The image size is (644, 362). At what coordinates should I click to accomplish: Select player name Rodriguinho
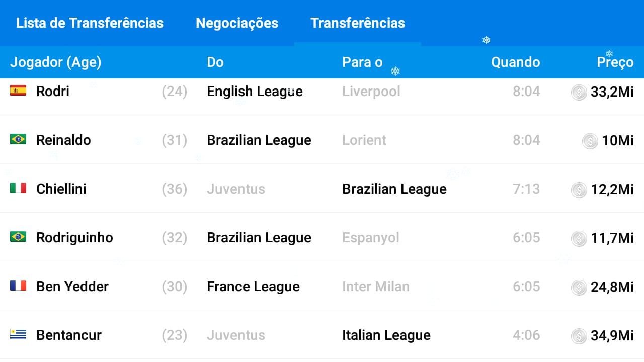click(x=74, y=238)
